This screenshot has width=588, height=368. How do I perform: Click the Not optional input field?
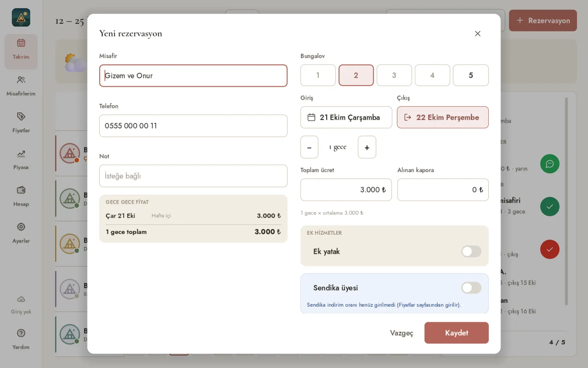(x=193, y=176)
